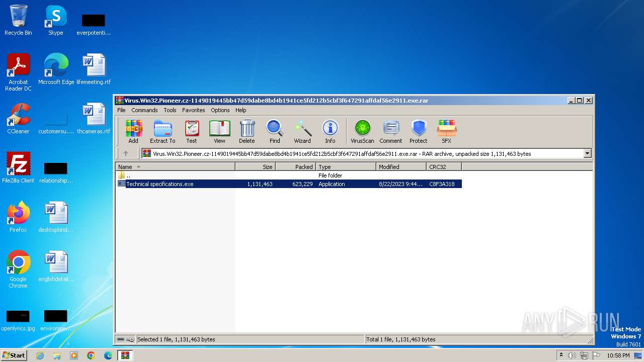Select the everpotenti desktop file
The image size is (644, 362).
tap(94, 24)
